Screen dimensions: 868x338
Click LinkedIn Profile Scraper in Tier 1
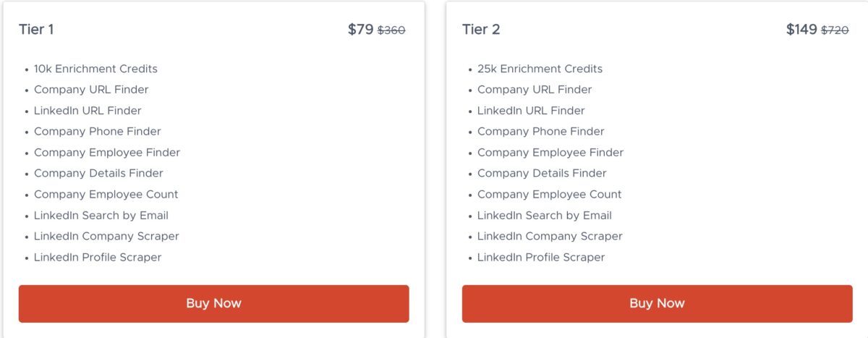(x=98, y=258)
